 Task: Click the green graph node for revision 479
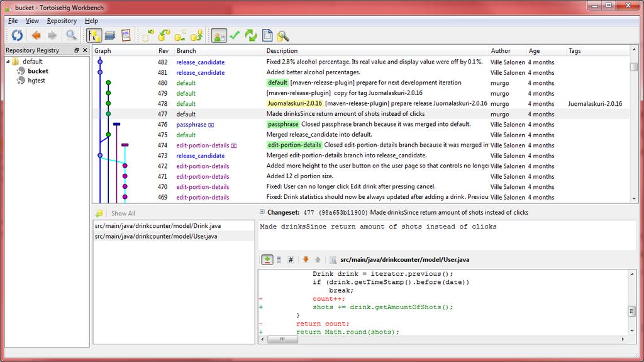point(108,93)
